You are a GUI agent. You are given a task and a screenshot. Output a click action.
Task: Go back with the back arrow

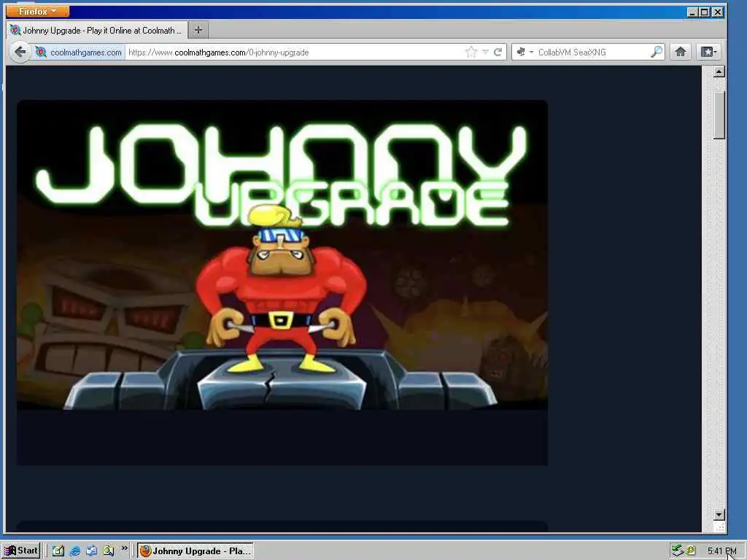[x=20, y=52]
